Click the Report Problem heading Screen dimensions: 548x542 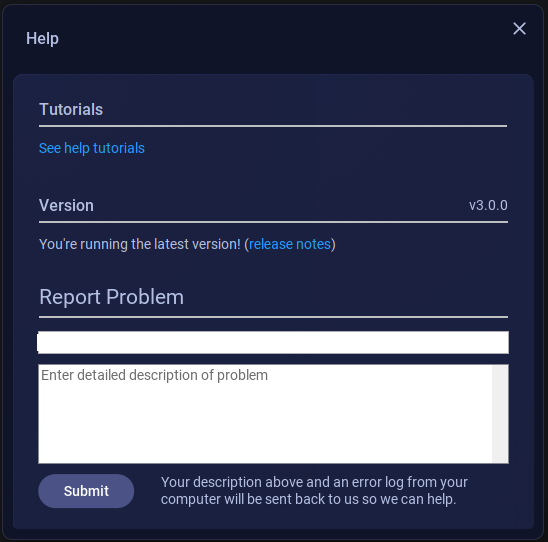tap(111, 297)
